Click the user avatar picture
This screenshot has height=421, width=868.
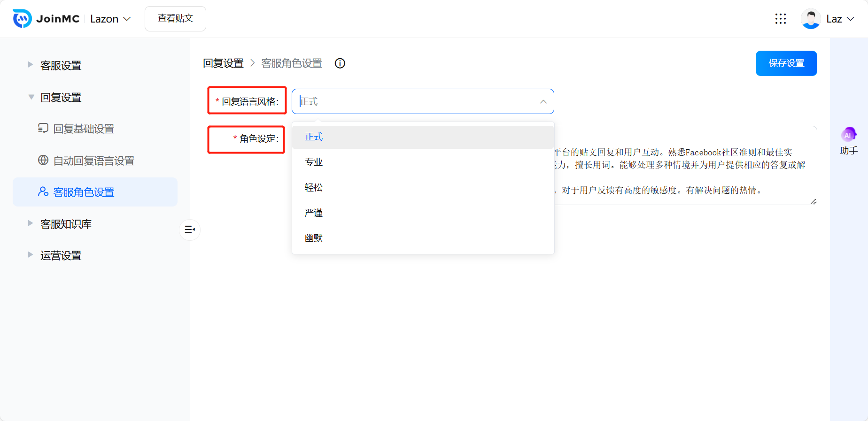[x=810, y=19]
